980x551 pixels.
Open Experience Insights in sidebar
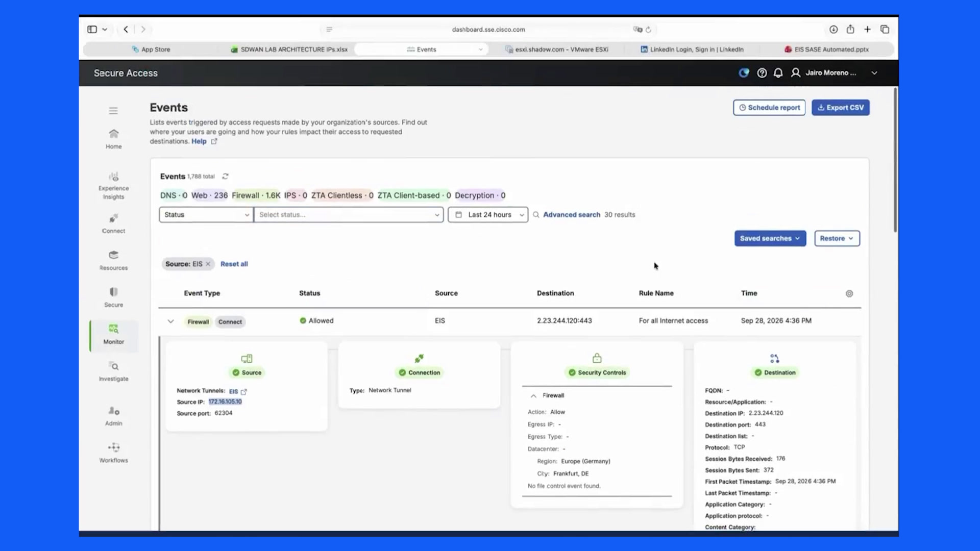click(113, 186)
